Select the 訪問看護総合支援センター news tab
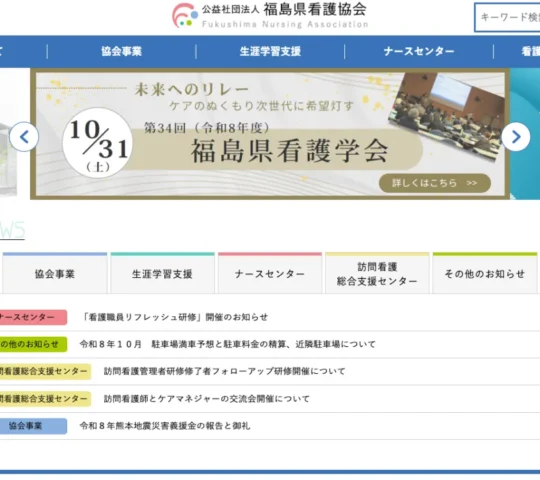The width and height of the screenshot is (540, 480). 377,274
